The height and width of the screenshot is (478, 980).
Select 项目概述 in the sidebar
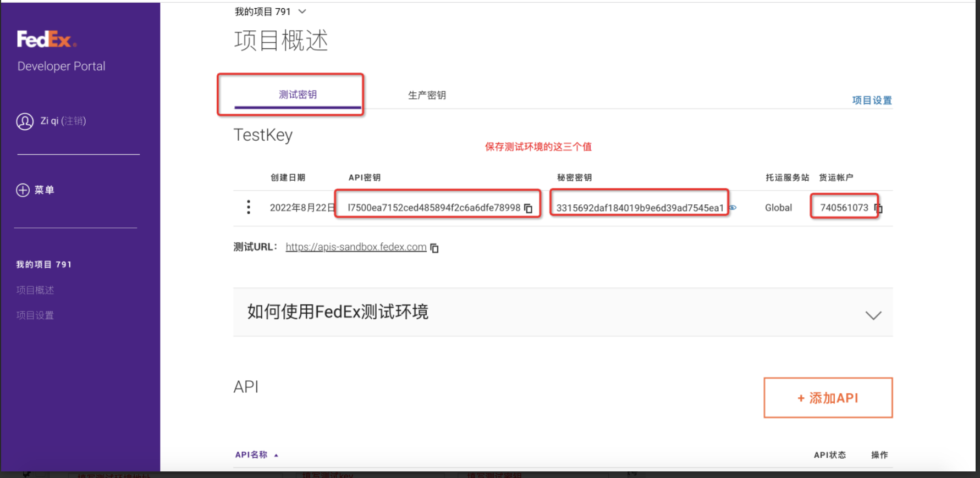pyautogui.click(x=35, y=290)
